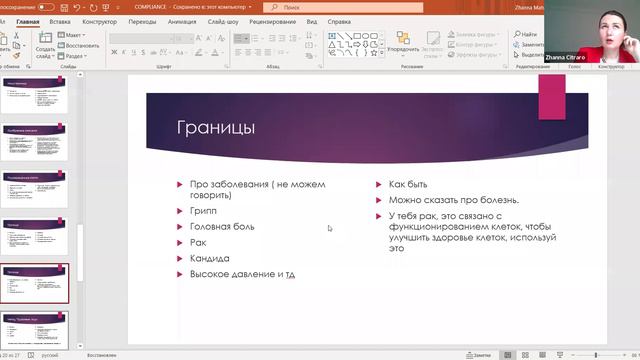Pick the font color A
The image size is (640, 360).
pyautogui.click(x=215, y=52)
